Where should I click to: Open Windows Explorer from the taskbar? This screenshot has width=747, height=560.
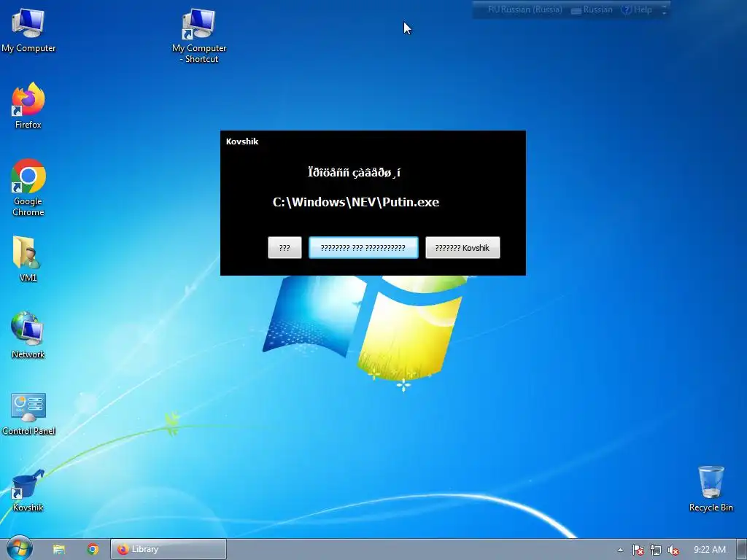tap(58, 549)
